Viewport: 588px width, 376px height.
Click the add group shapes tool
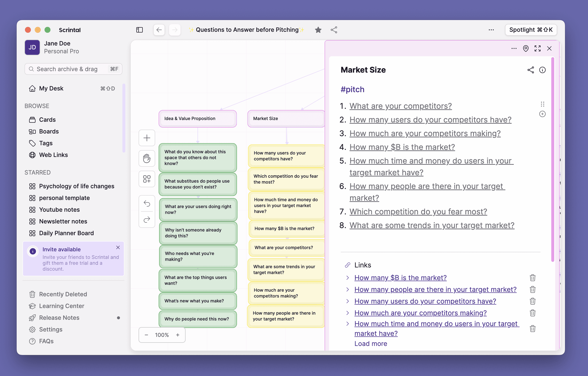click(x=147, y=179)
